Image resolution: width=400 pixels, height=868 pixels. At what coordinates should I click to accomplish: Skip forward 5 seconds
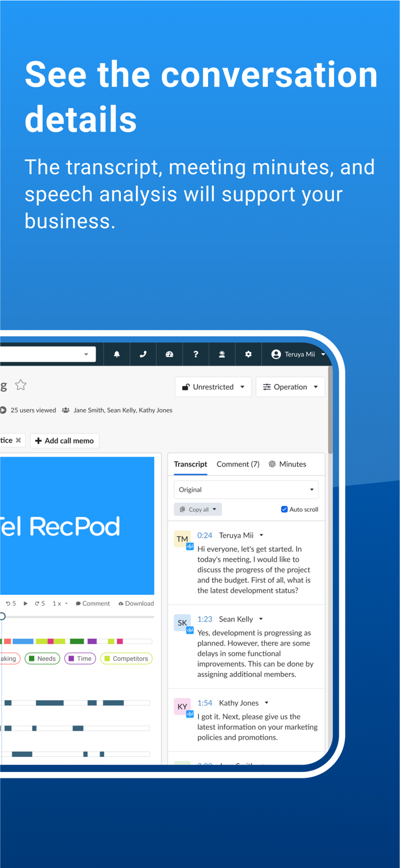39,604
